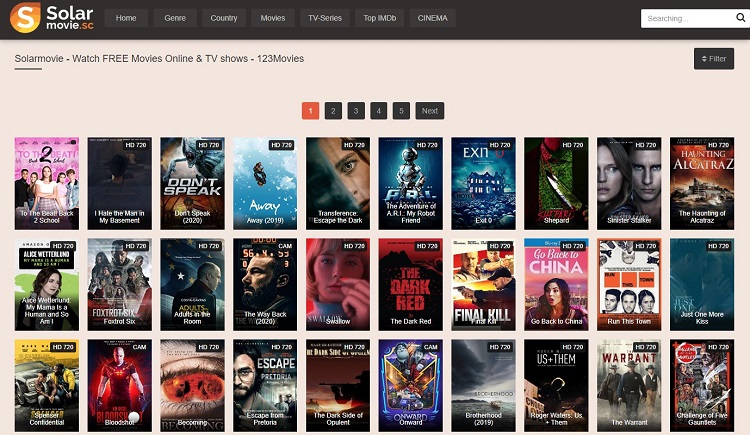Open the Country menu
The image size is (750, 435).
(224, 18)
